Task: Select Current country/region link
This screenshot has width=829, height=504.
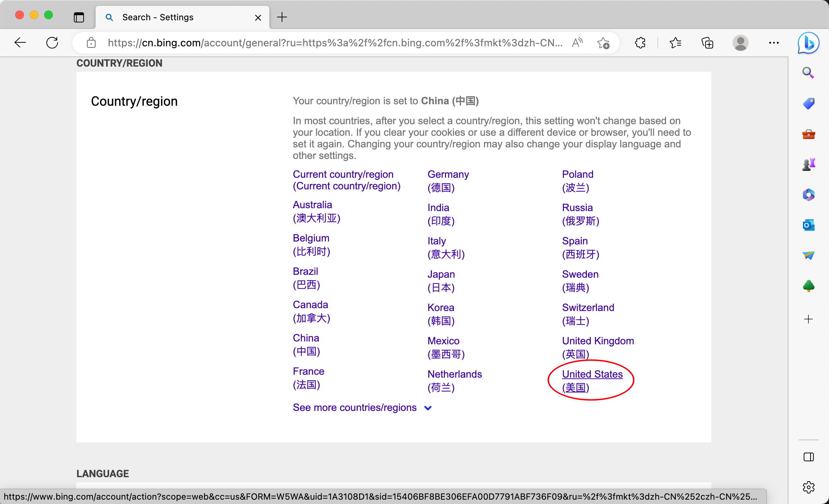Action: pos(346,180)
